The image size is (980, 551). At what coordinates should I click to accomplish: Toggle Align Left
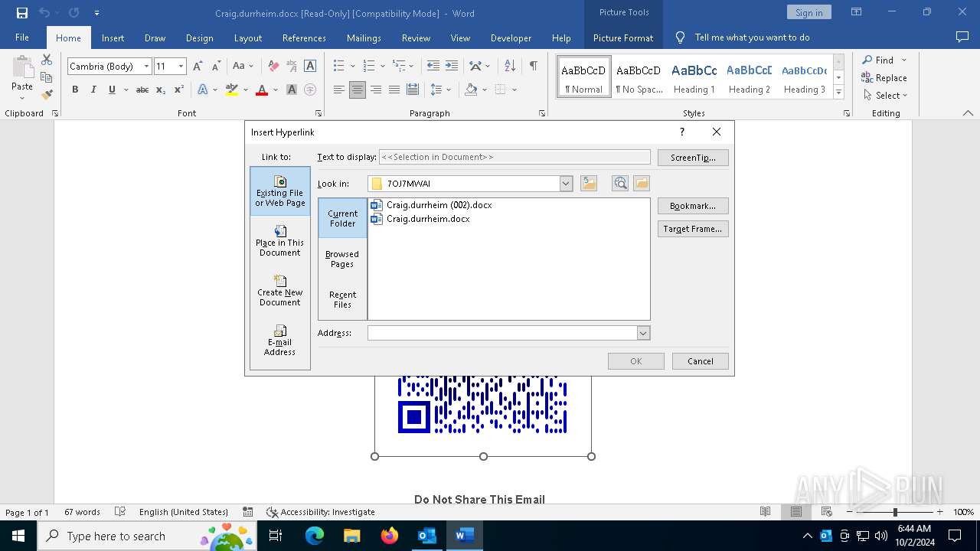(339, 90)
